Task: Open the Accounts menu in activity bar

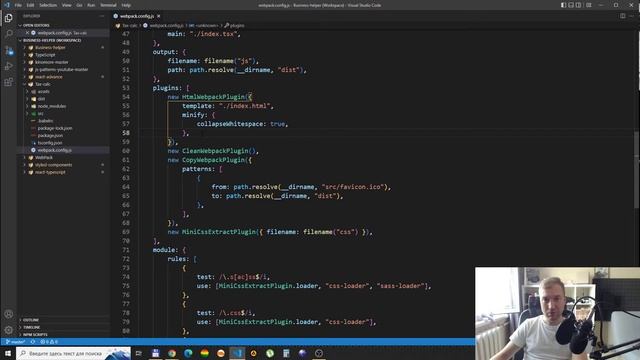Action: (x=9, y=314)
